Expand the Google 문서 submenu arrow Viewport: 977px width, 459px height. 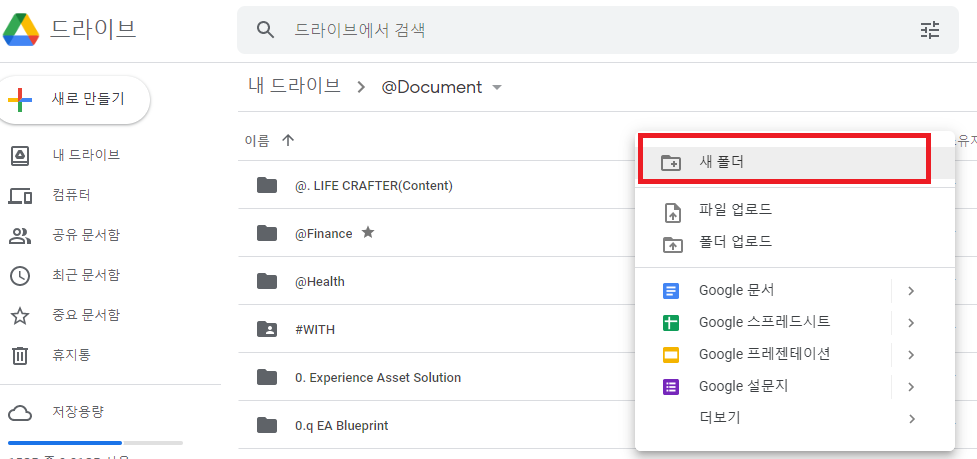(911, 291)
